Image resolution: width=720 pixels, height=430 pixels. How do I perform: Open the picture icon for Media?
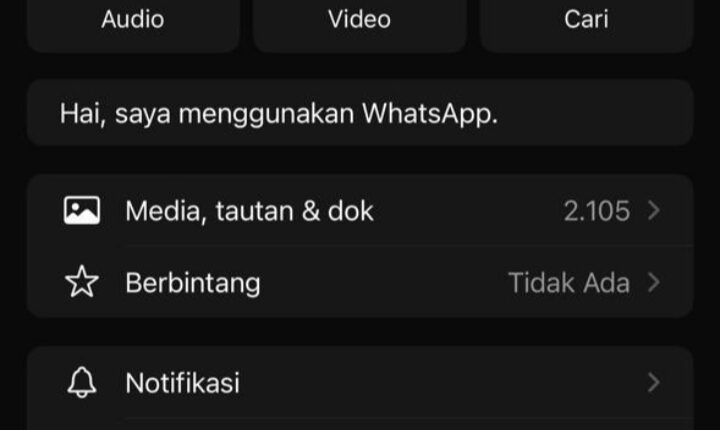[x=82, y=210]
